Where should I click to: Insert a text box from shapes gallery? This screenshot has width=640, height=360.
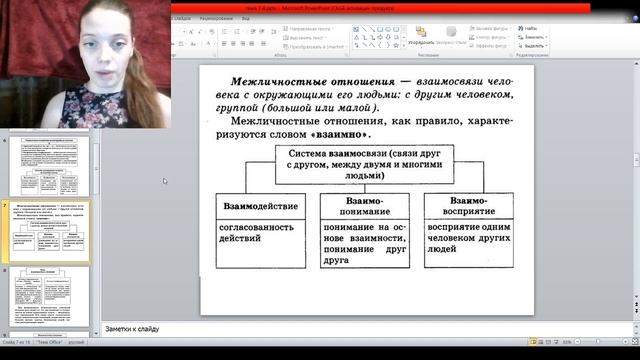pyautogui.click(x=356, y=29)
